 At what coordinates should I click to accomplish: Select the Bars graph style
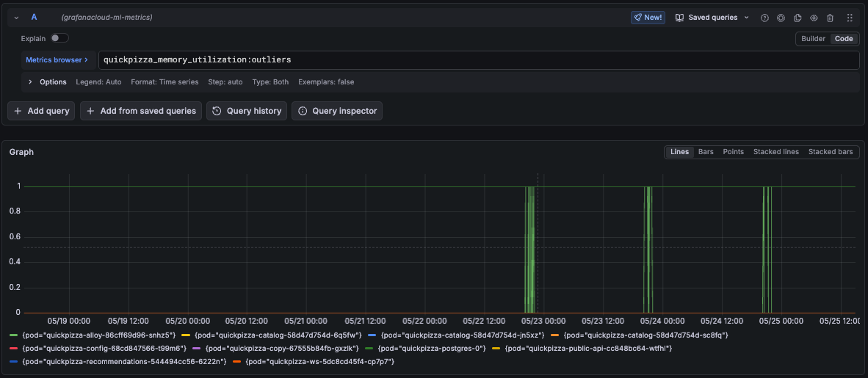click(x=706, y=152)
